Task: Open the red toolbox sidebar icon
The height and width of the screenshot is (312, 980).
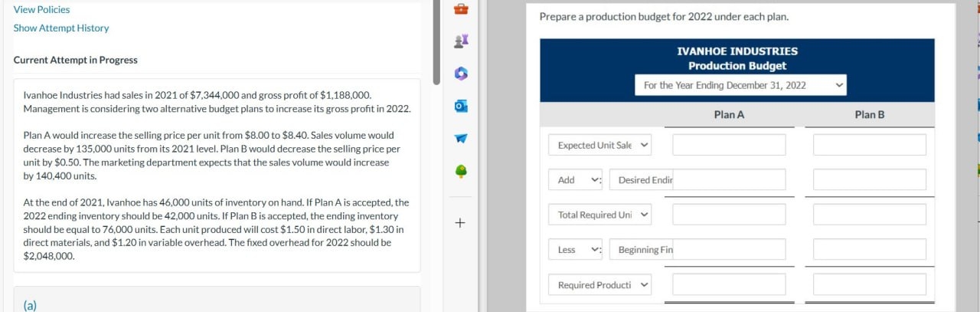Action: click(x=460, y=10)
